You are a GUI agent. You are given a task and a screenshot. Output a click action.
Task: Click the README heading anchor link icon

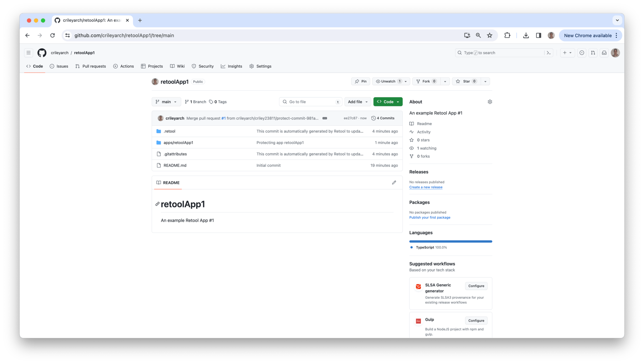[157, 204]
